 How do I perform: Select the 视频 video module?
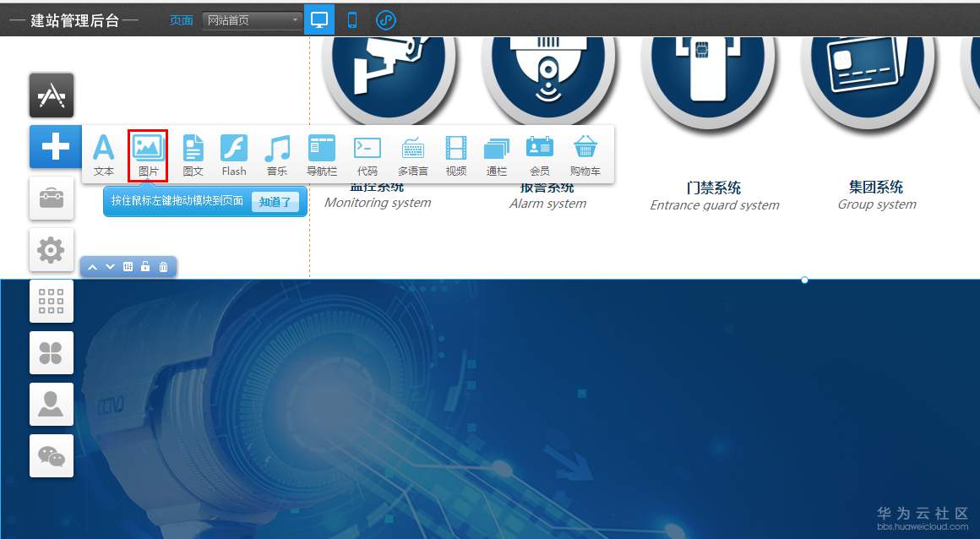pos(455,155)
